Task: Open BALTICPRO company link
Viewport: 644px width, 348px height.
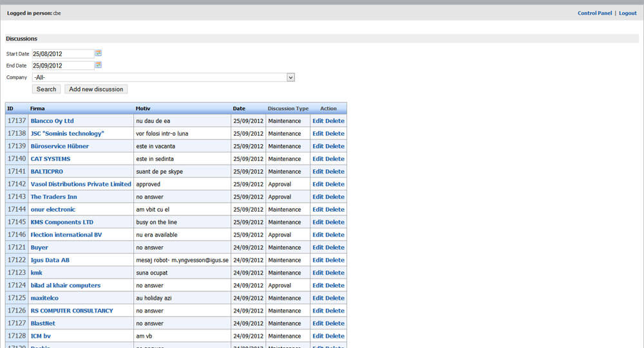Action: (x=47, y=172)
